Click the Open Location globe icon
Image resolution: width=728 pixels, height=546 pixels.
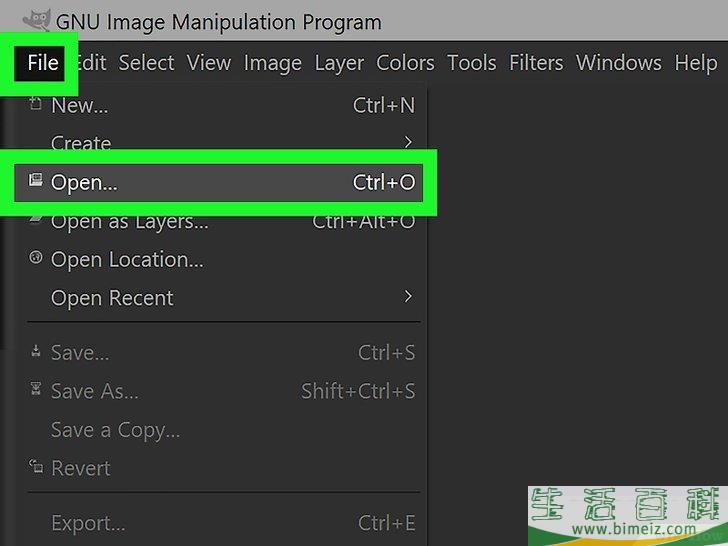(x=36, y=257)
